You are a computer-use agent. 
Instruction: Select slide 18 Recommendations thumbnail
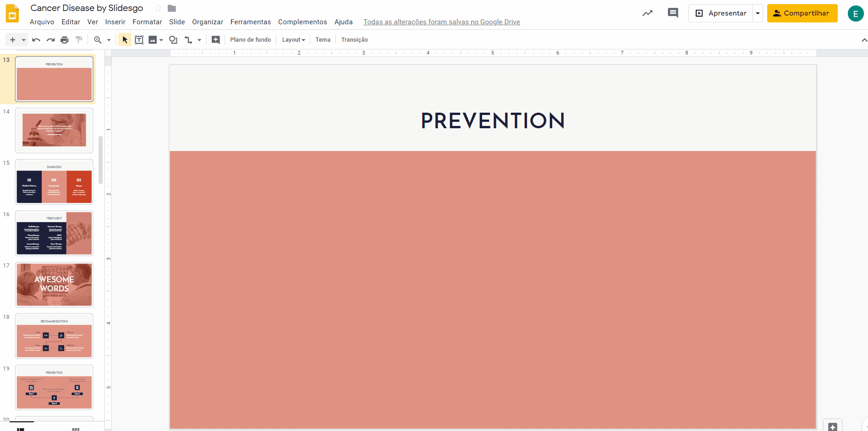point(54,336)
